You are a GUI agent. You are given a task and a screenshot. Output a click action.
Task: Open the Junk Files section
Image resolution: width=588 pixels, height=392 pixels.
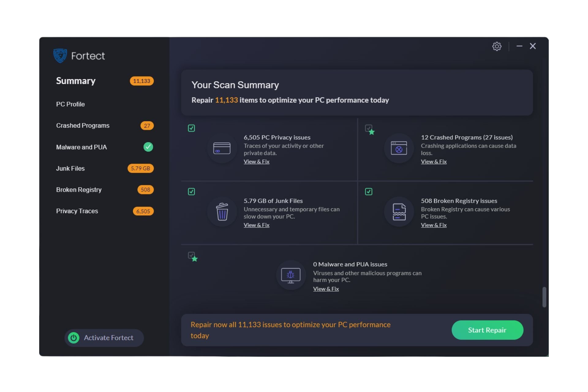click(70, 168)
